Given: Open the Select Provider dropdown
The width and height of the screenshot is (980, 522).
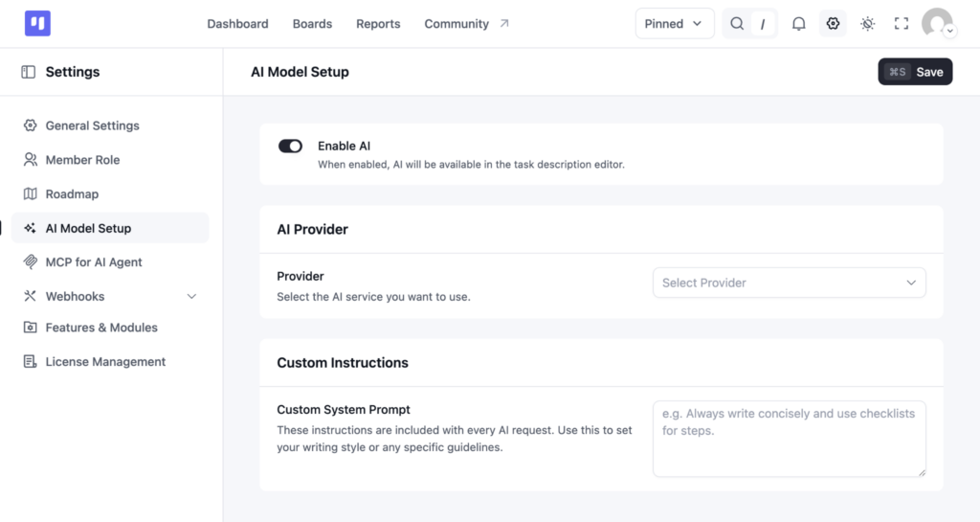Looking at the screenshot, I should (x=789, y=283).
